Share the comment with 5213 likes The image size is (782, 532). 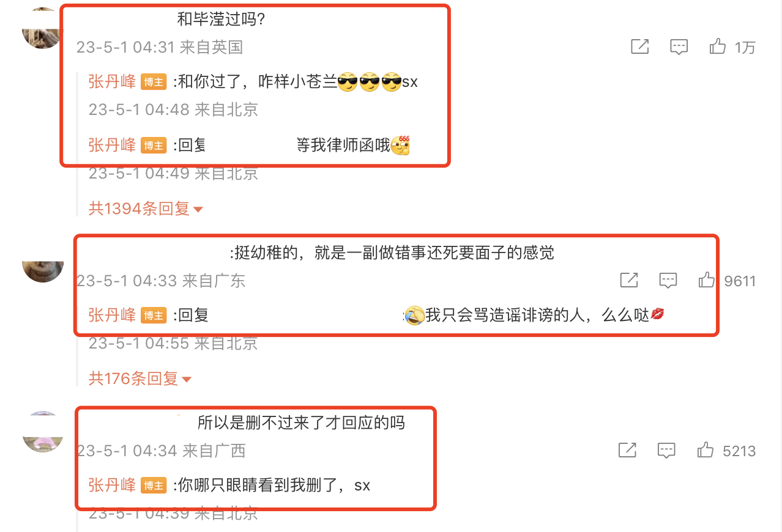coord(627,451)
